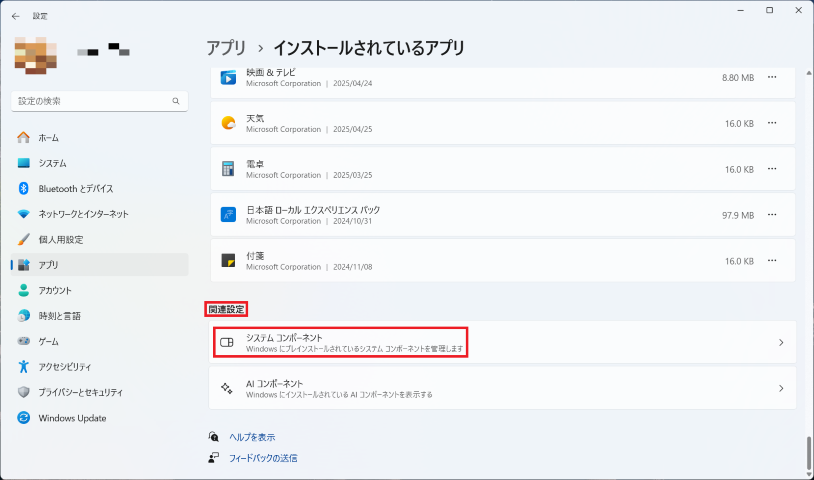Open ホーム in the sidebar
This screenshot has height=480, width=814.
pos(99,138)
